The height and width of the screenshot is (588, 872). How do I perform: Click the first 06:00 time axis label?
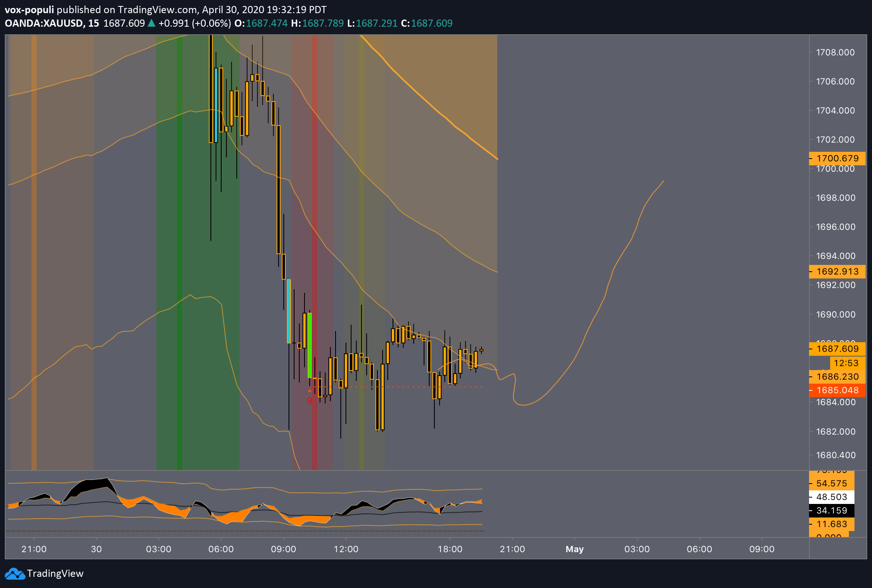[x=221, y=549]
